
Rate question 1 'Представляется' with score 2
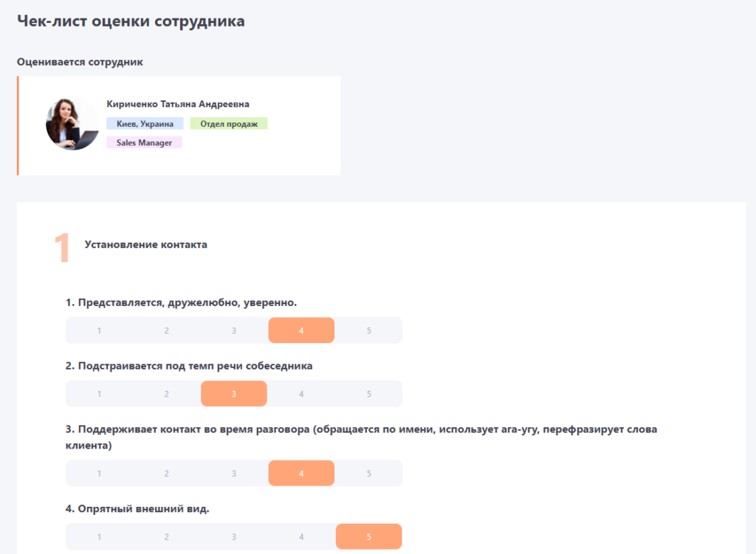[166, 330]
